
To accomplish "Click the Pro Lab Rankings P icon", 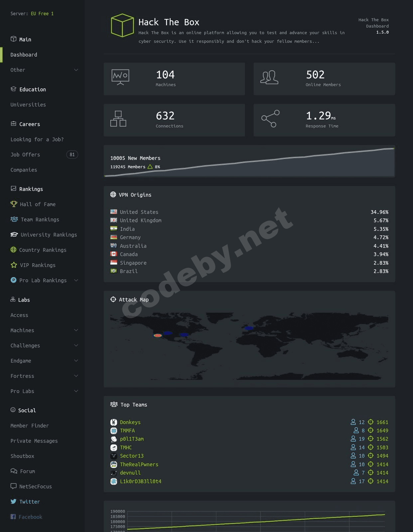I will point(13,280).
